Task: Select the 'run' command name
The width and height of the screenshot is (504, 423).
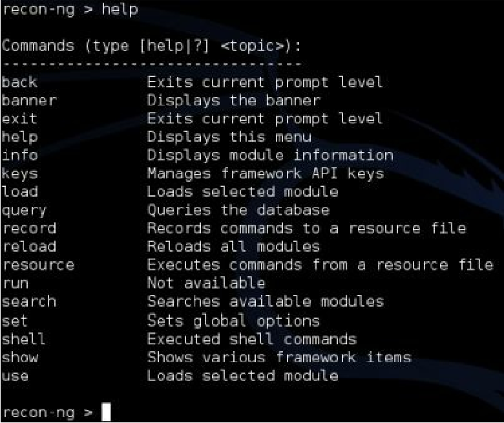Action: [x=16, y=284]
